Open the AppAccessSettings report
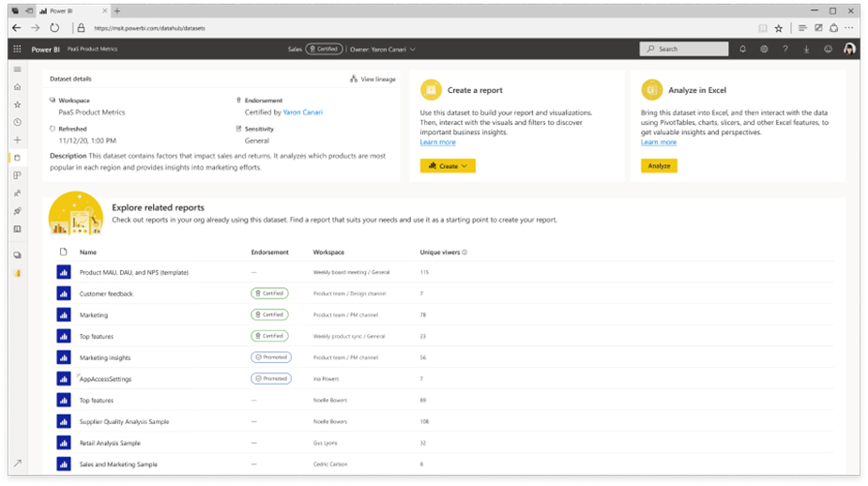 (x=105, y=379)
